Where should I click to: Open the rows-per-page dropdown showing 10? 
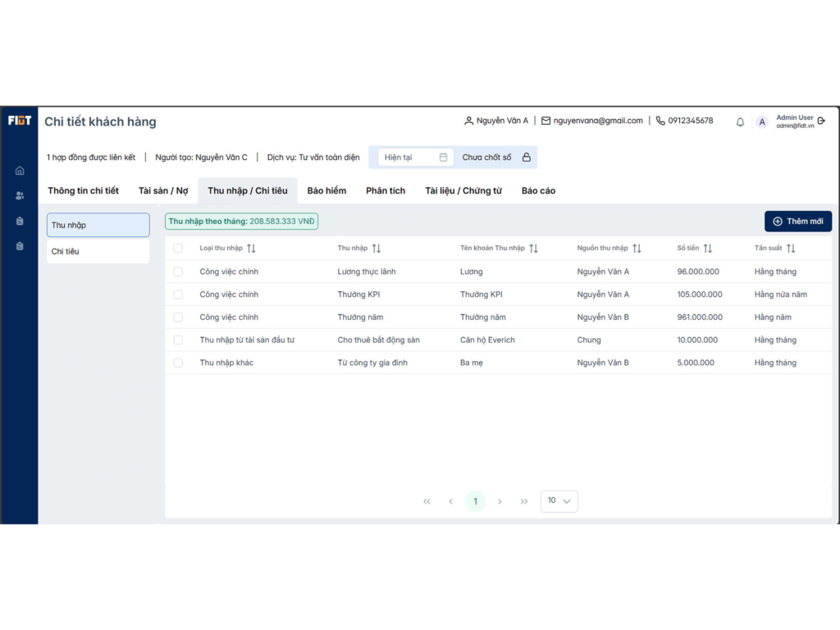tap(559, 501)
